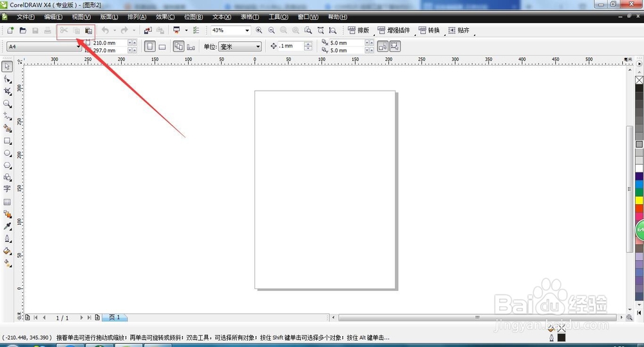The image size is (644, 347).
Task: Click the Zoom In magnifier in toolbar
Action: pyautogui.click(x=259, y=30)
